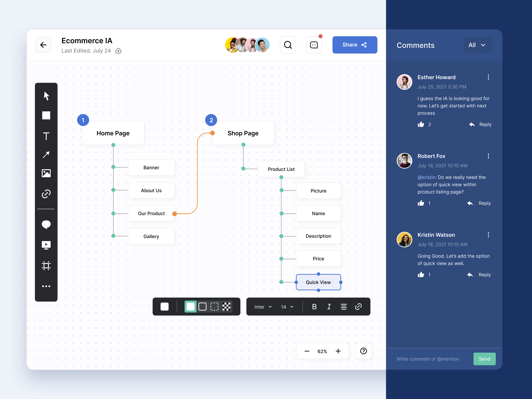The image size is (532, 399).
Task: Reply to Esther Howard's comment
Action: (480, 124)
